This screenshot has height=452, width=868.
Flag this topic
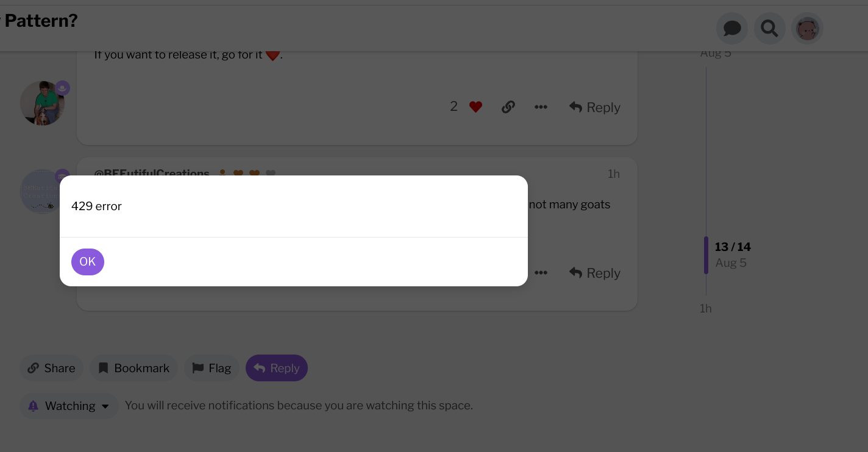(212, 368)
